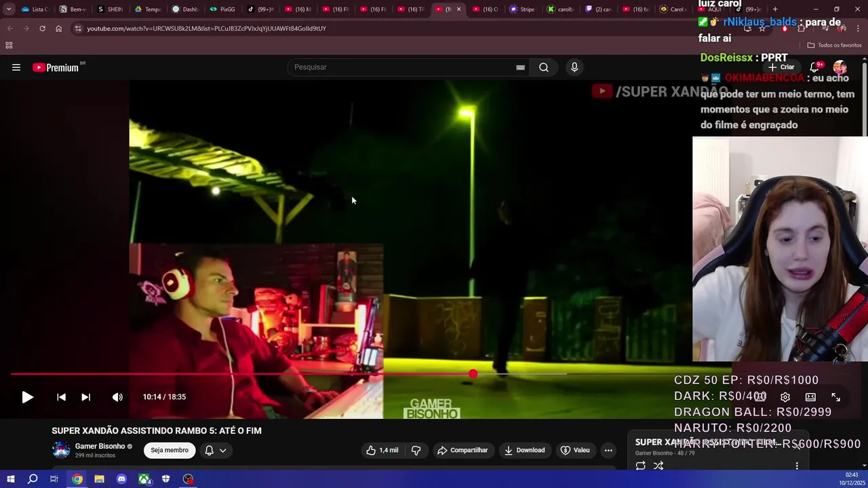This screenshot has width=868, height=488.
Task: Open Gamer Bisonho channel name link
Action: point(100,446)
